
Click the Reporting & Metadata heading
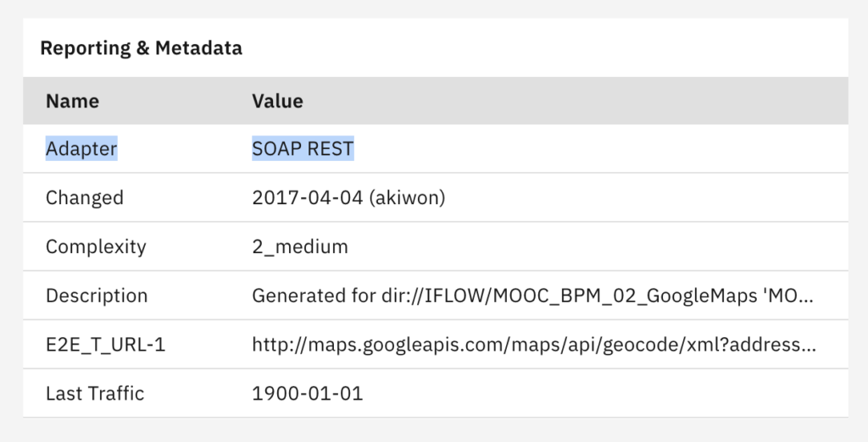[x=142, y=48]
